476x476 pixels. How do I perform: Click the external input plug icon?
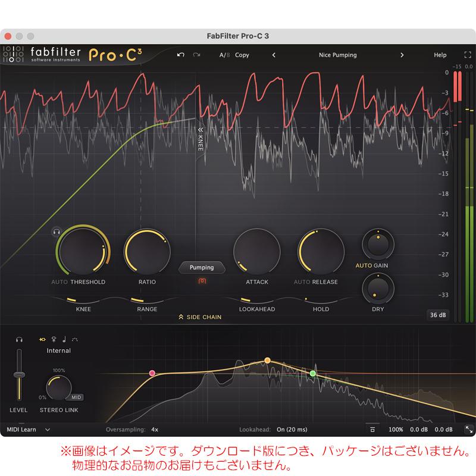pyautogui.click(x=42, y=339)
